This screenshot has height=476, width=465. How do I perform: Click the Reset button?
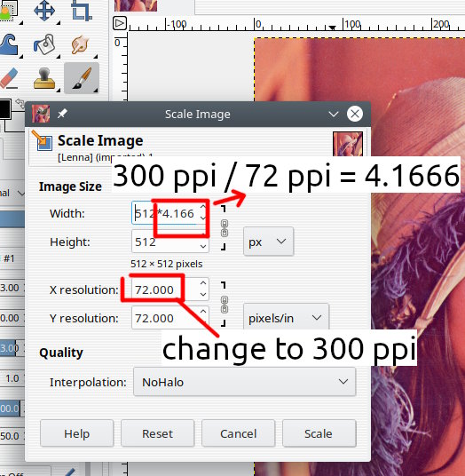157,433
